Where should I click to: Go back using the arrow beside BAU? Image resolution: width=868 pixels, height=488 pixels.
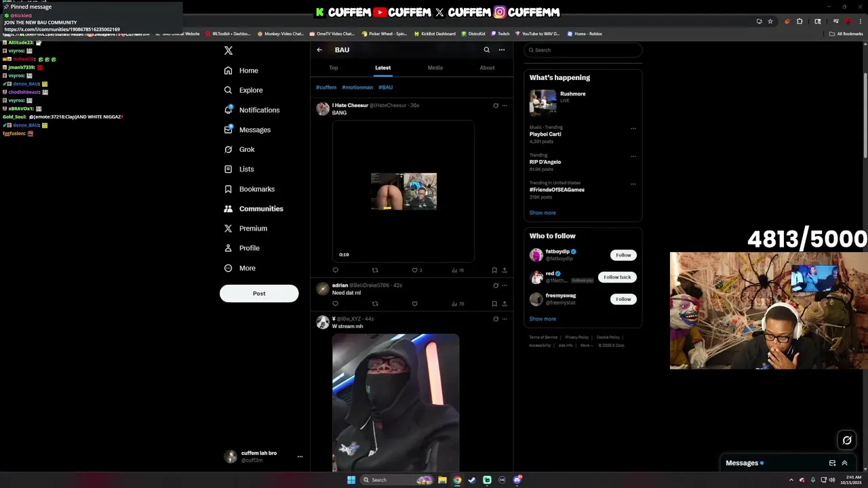pos(319,49)
